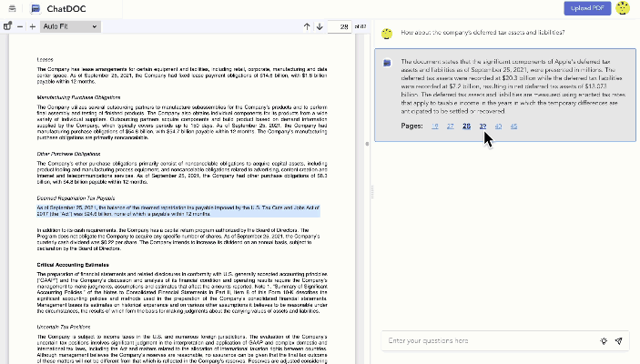Click the user question about deferred tax assets

click(x=483, y=32)
